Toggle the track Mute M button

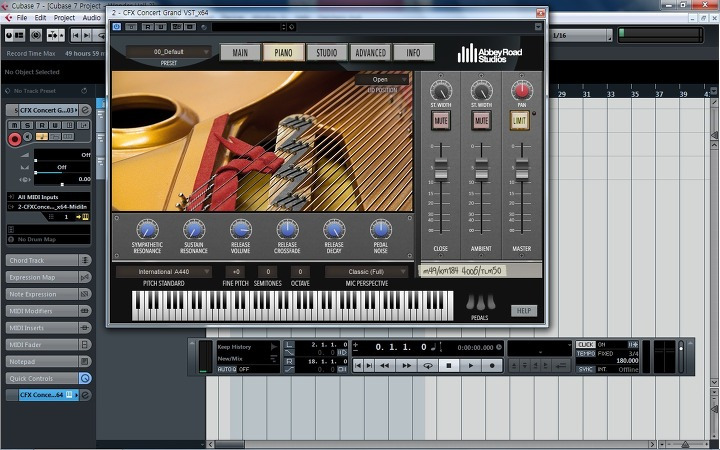point(14,125)
